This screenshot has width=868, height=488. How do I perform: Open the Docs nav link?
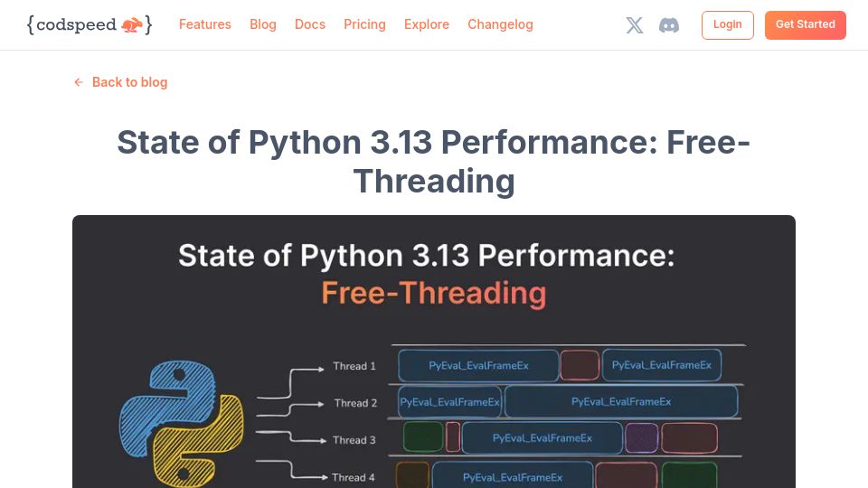coord(310,24)
